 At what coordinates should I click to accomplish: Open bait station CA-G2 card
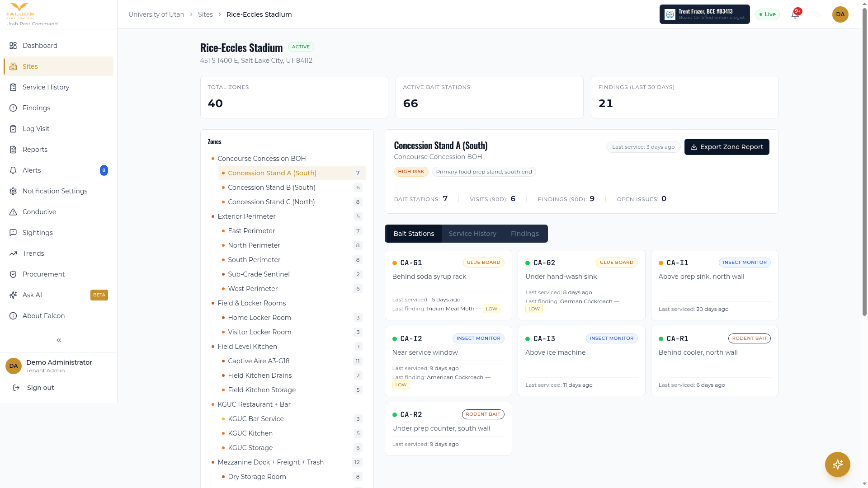click(581, 285)
